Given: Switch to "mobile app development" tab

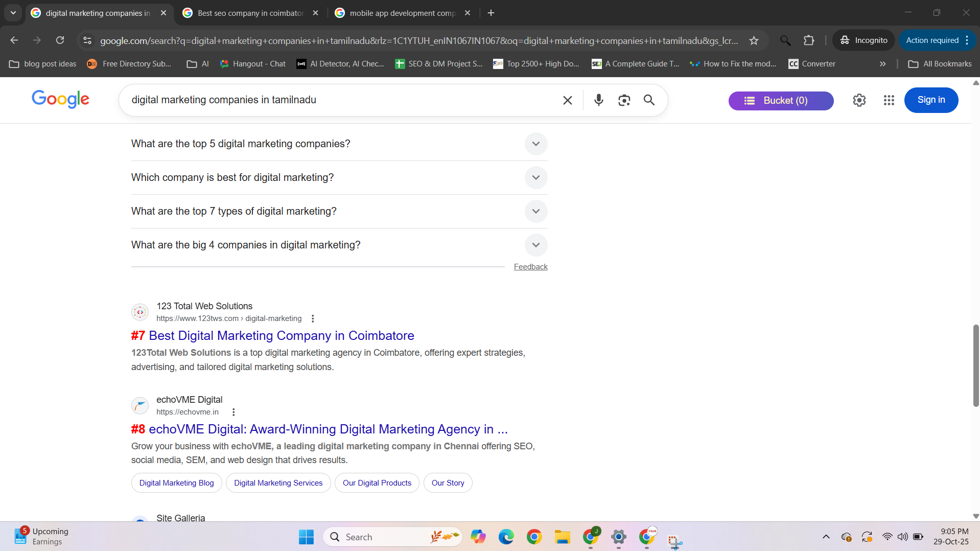Looking at the screenshot, I should click(402, 13).
